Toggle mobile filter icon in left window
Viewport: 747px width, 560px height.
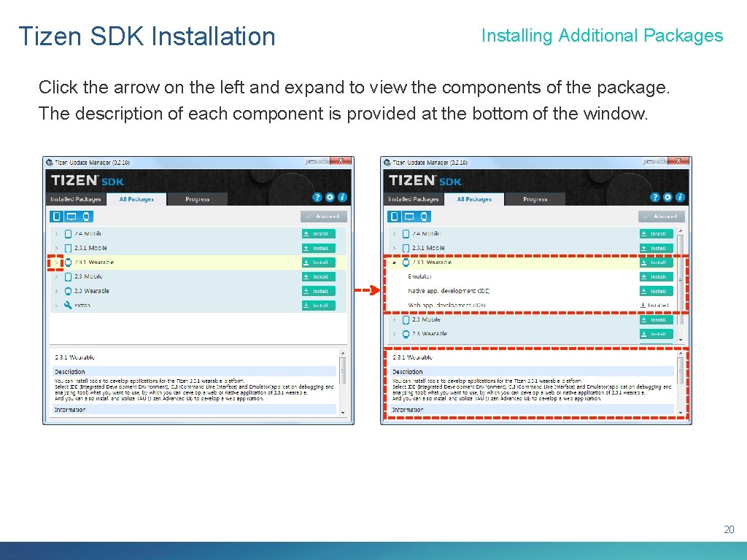(57, 217)
